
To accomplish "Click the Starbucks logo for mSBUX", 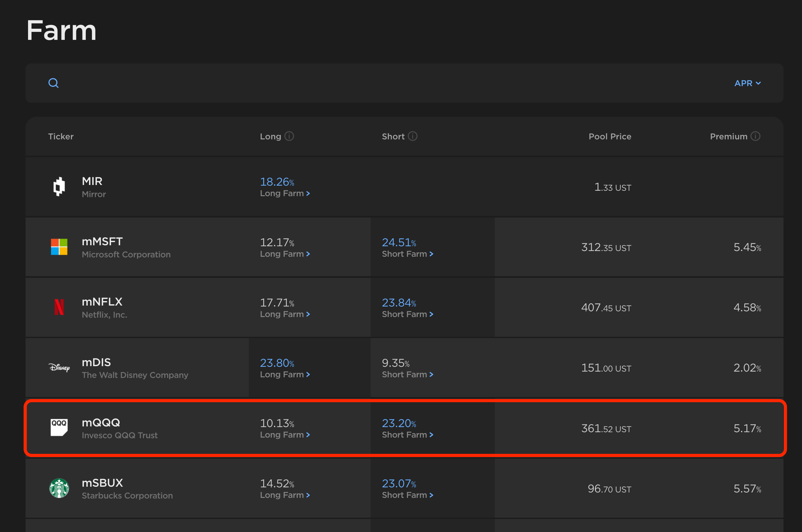I will tap(59, 488).
